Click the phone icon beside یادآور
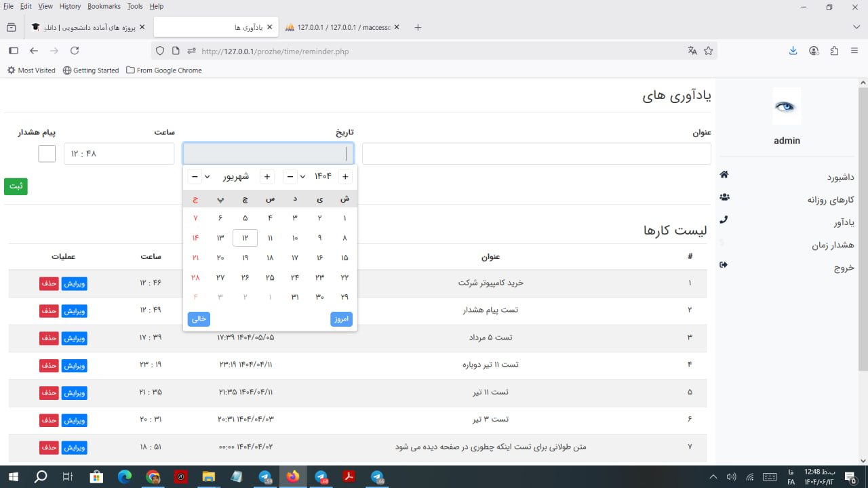This screenshot has width=868, height=488. (724, 220)
